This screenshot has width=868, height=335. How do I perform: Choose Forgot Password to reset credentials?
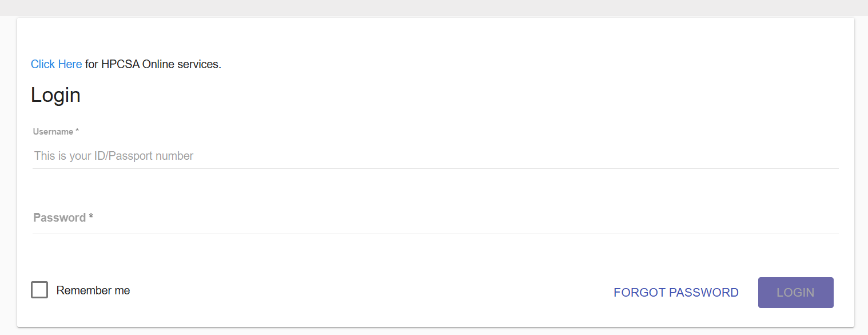coord(676,293)
